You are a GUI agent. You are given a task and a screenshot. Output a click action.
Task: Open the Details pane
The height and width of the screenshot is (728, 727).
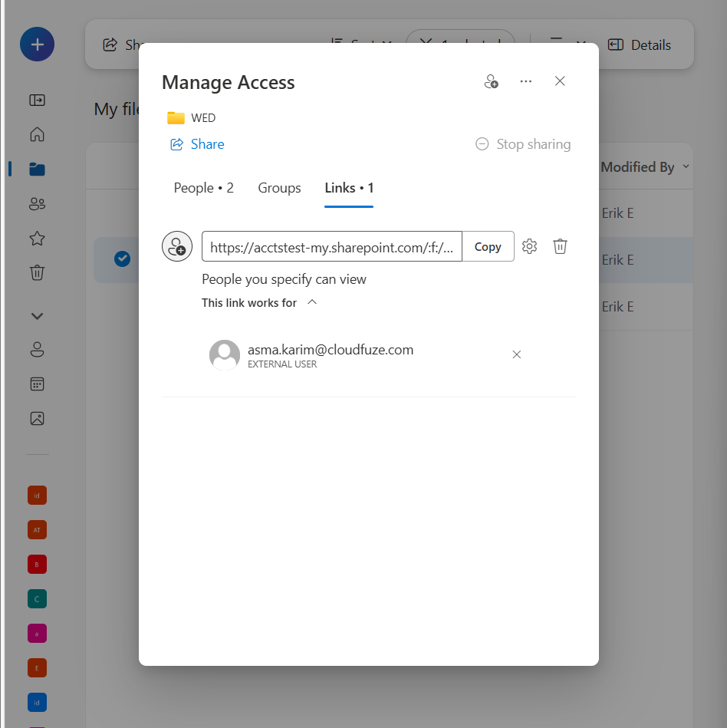pyautogui.click(x=639, y=44)
